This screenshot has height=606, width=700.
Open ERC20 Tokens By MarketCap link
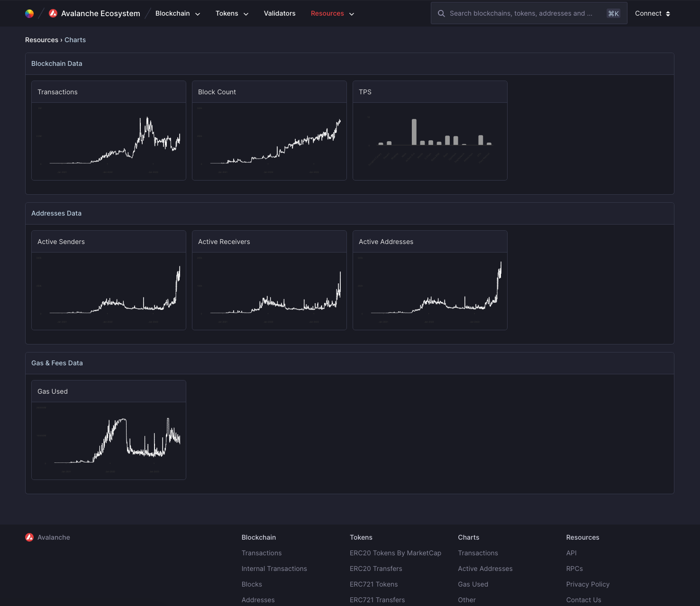[395, 553]
